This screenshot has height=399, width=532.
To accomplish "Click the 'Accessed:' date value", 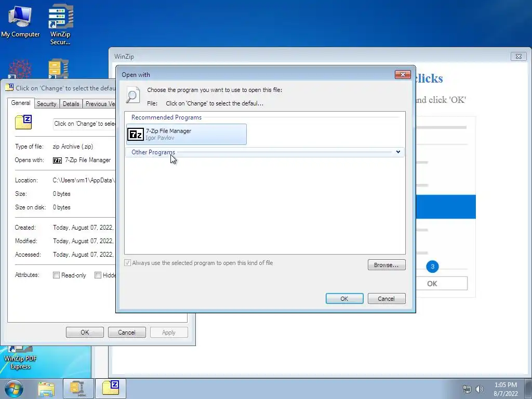I will point(83,255).
